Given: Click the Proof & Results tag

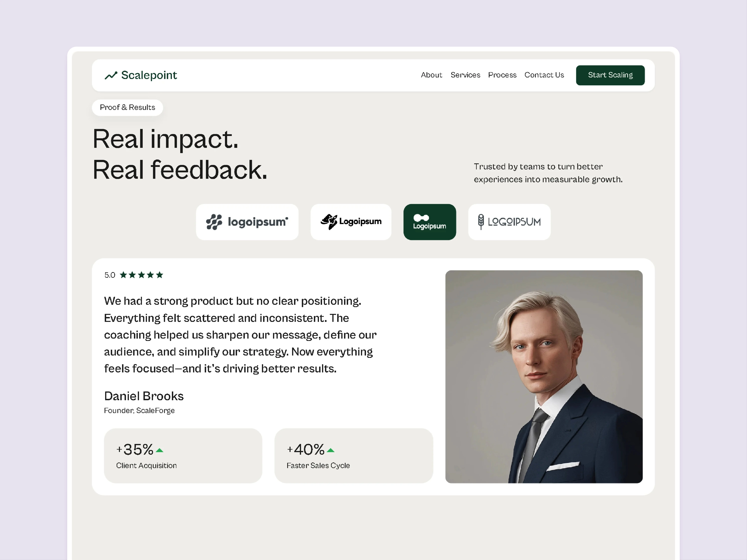Looking at the screenshot, I should pos(127,107).
